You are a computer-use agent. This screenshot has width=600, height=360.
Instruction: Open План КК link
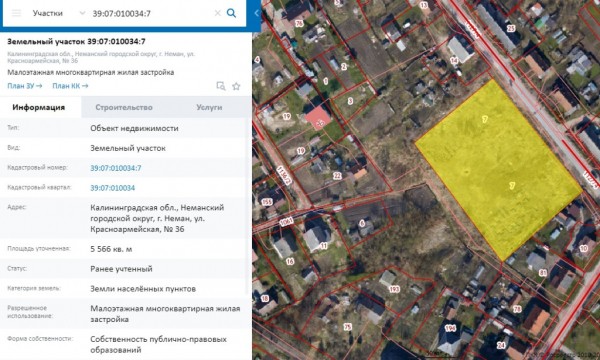coord(70,86)
